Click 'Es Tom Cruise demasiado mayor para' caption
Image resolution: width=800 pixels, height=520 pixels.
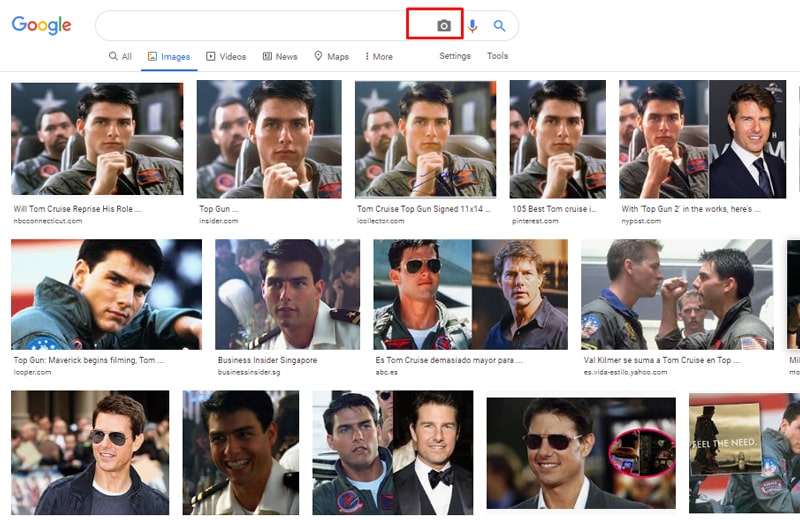(x=449, y=360)
